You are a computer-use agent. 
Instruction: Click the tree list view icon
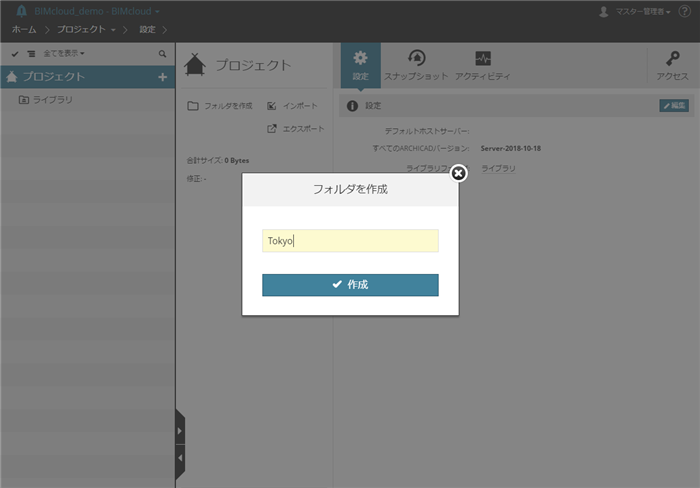pyautogui.click(x=31, y=54)
